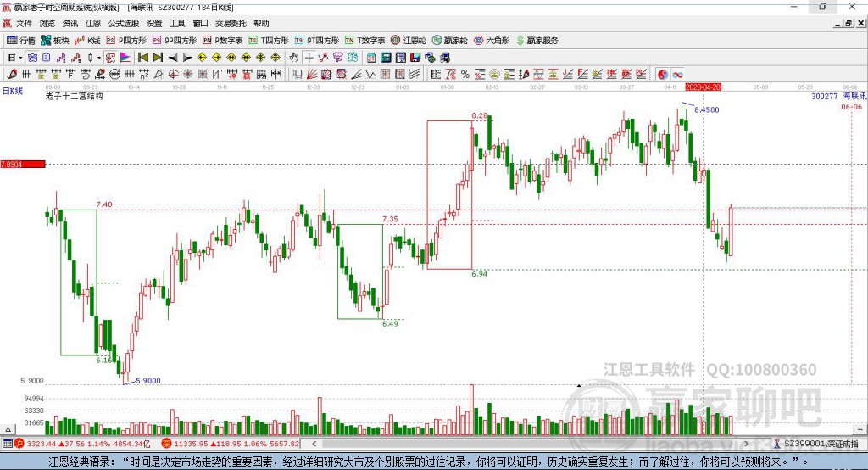
Task: Select the red fan lines tool
Action: tap(312, 75)
